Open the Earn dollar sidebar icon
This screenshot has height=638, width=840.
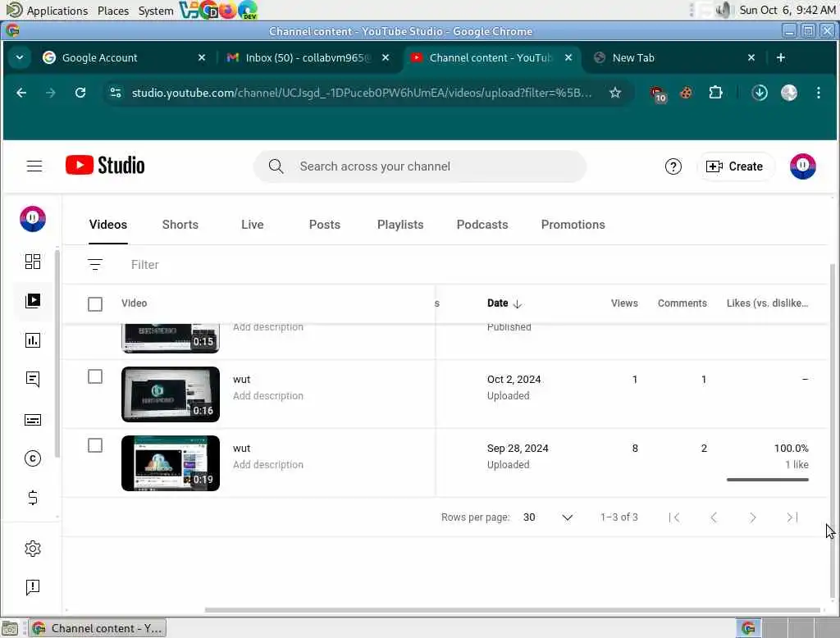pos(33,498)
